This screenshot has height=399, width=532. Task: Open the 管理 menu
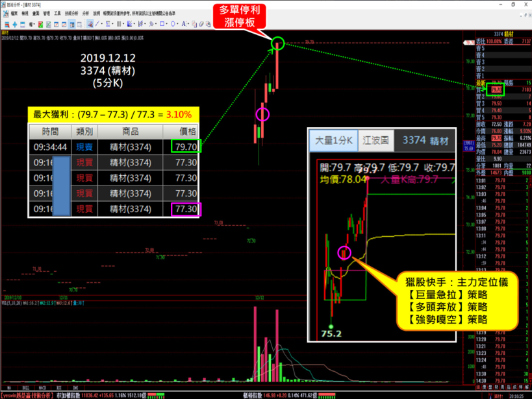pyautogui.click(x=47, y=14)
